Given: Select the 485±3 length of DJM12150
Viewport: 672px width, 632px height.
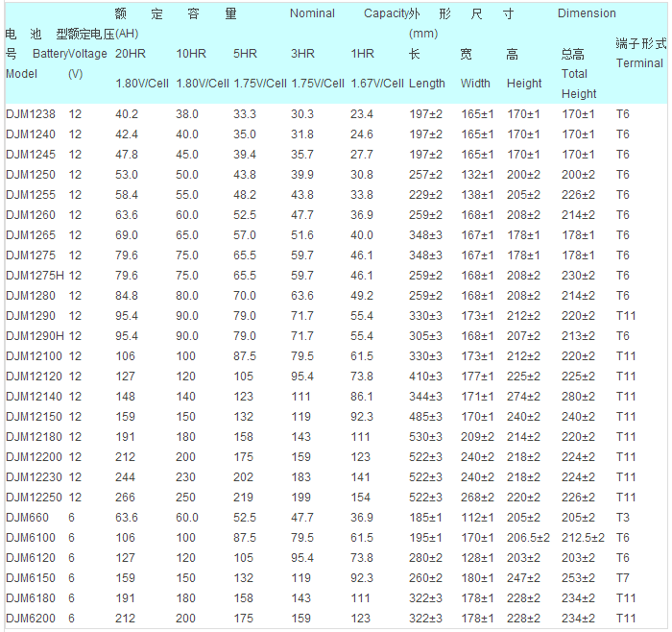Looking at the screenshot, I should pos(425,416).
